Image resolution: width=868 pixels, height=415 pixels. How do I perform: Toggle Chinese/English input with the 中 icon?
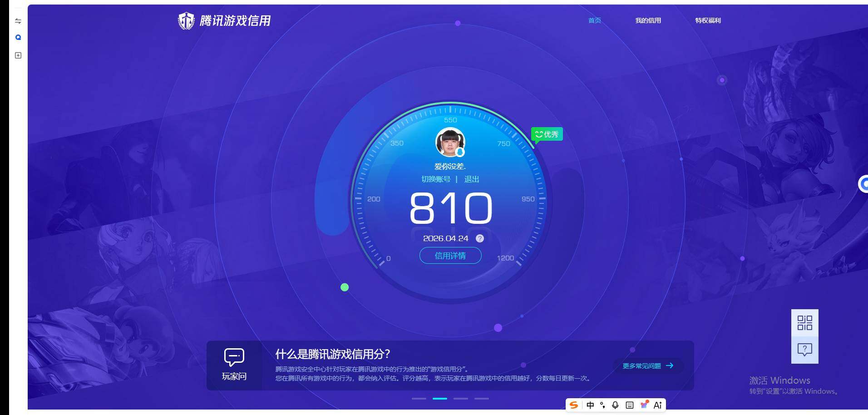(x=590, y=405)
